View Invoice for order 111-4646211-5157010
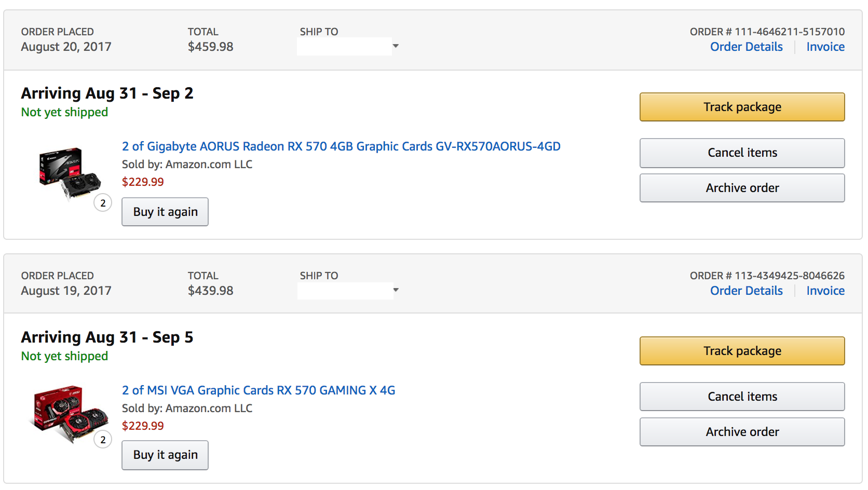The height and width of the screenshot is (490, 868). (825, 47)
